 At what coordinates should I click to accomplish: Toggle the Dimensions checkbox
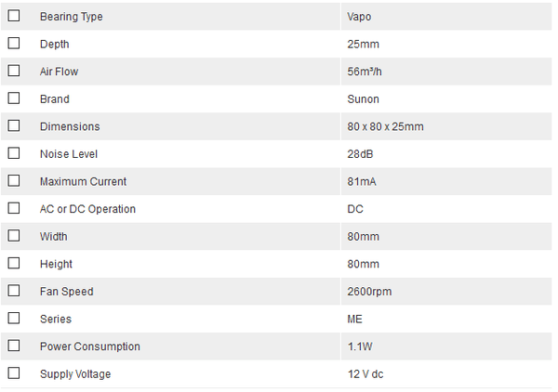tap(14, 125)
